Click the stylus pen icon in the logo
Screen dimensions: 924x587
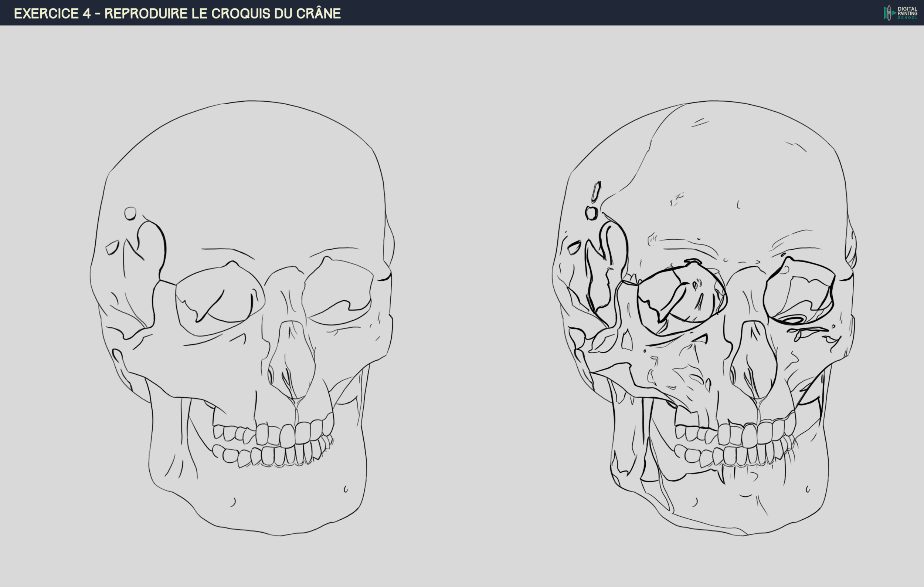tap(889, 12)
